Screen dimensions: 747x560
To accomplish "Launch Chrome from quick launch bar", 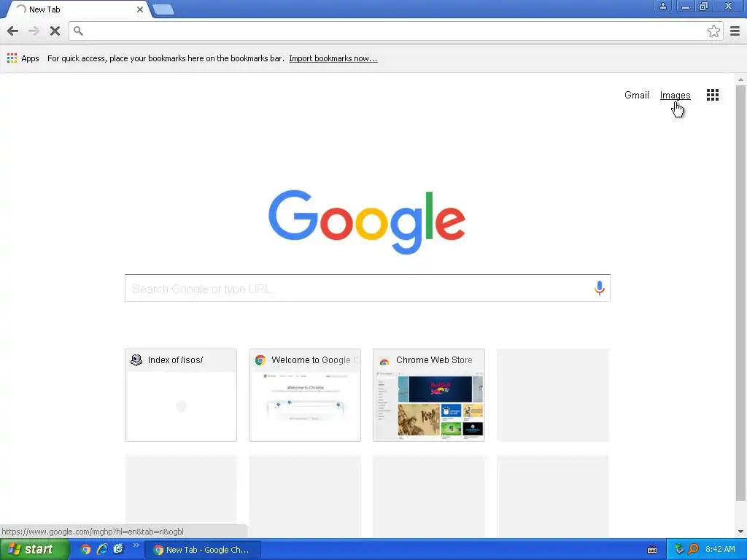I will pyautogui.click(x=85, y=549).
